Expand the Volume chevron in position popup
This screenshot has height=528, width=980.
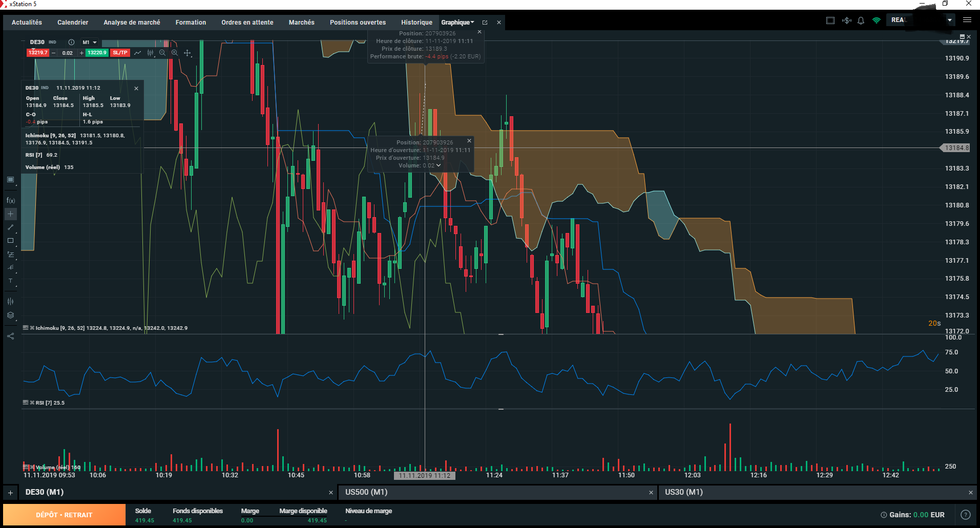pos(439,165)
